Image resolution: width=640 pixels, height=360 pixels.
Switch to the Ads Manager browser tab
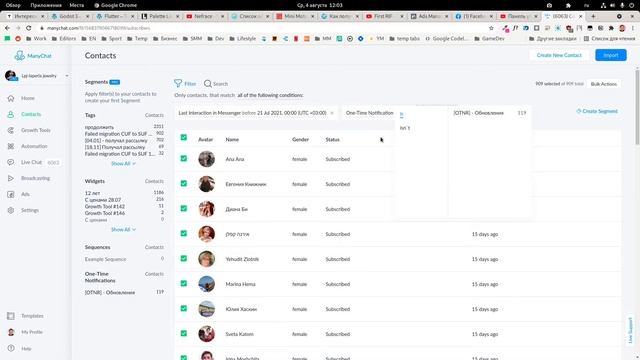[x=429, y=16]
